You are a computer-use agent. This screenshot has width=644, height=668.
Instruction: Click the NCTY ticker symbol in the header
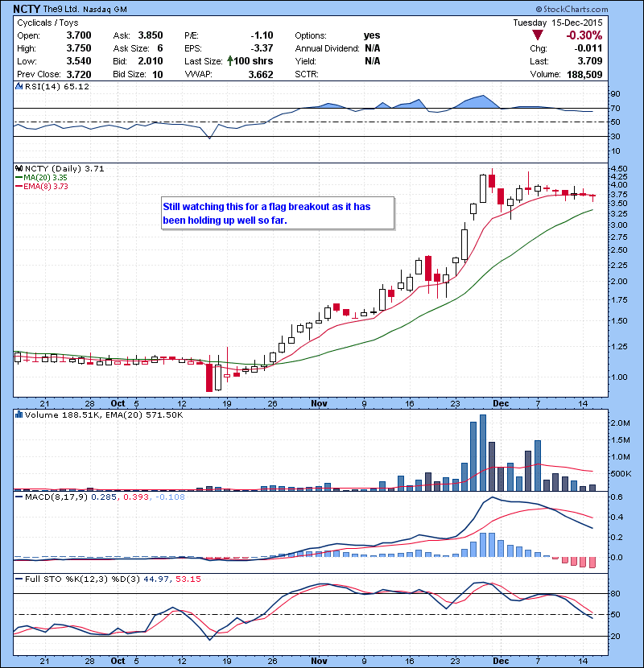click(x=27, y=9)
